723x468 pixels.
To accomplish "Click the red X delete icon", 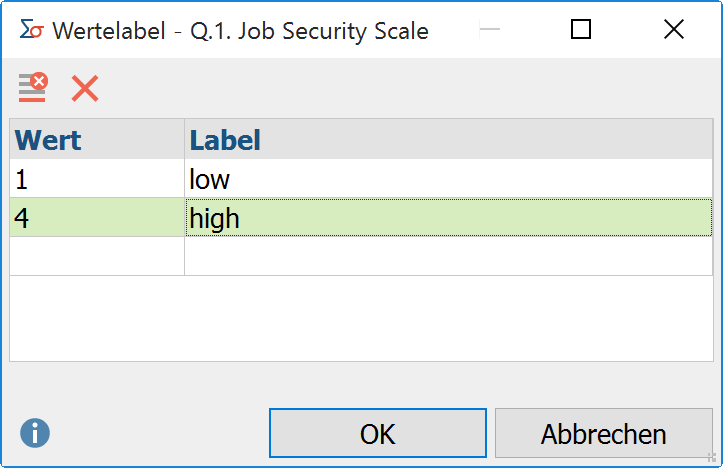I will [x=85, y=88].
